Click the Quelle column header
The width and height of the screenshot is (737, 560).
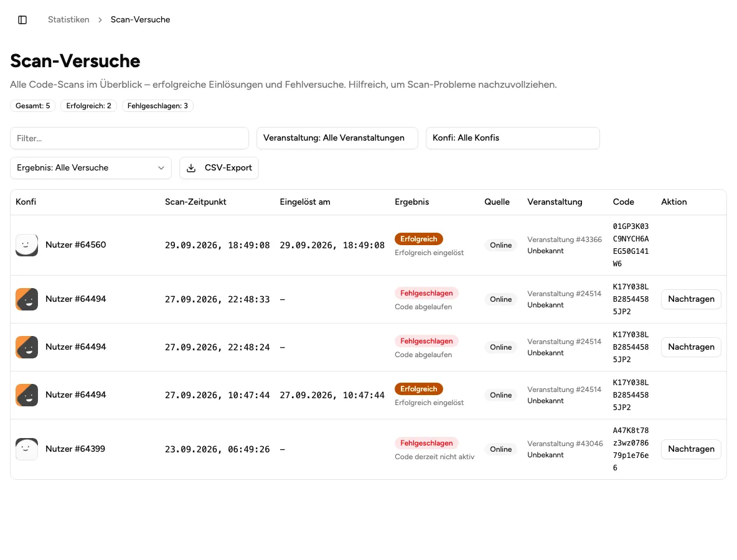[497, 202]
